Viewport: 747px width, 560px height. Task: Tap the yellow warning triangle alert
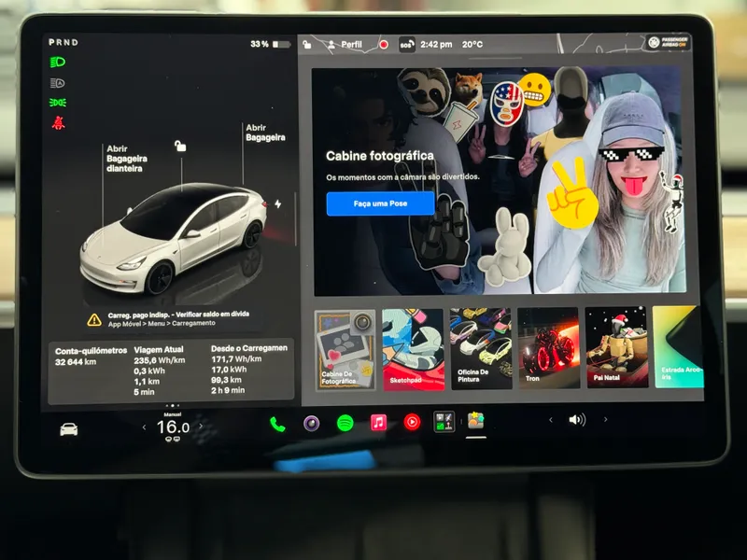[x=94, y=319]
